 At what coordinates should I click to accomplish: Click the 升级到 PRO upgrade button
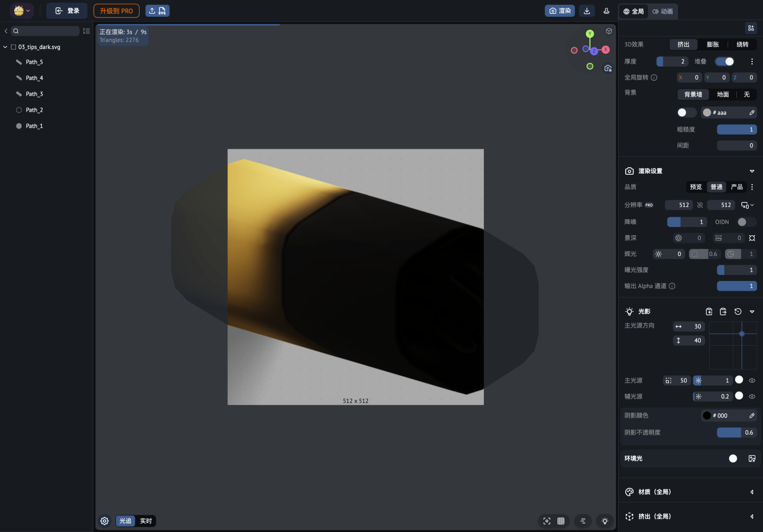click(116, 11)
